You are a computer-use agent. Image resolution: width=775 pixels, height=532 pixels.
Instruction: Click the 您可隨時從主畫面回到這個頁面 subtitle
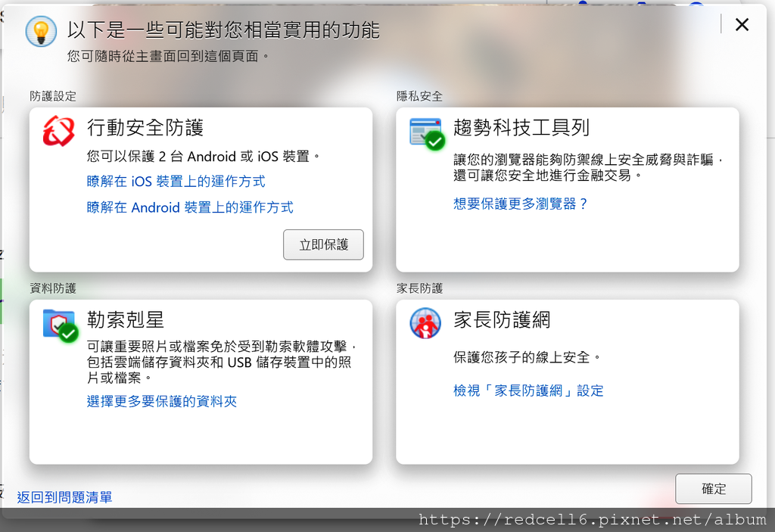pyautogui.click(x=168, y=56)
